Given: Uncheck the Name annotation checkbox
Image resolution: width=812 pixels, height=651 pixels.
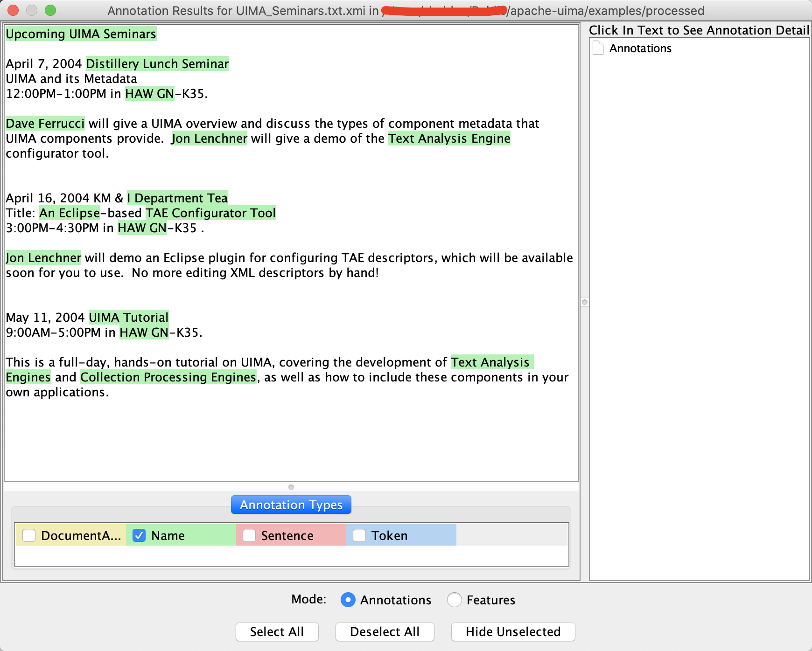Looking at the screenshot, I should click(139, 535).
